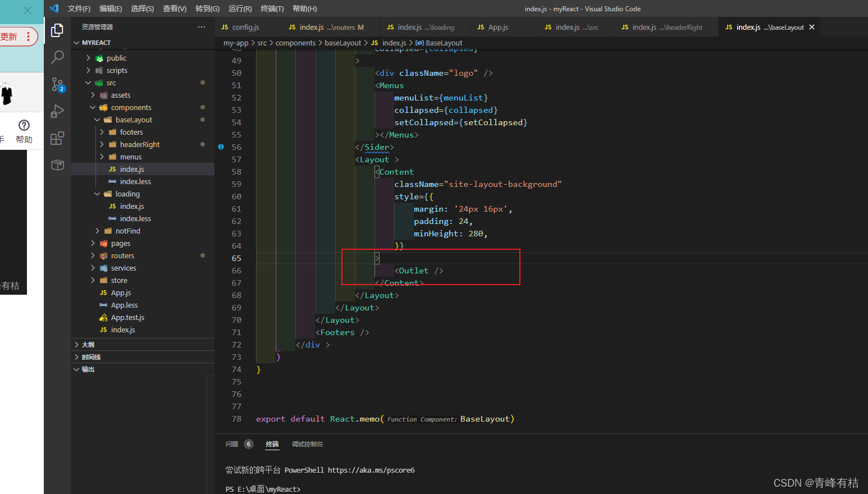Open 查看(V) menu
This screenshot has height=494, width=868.
175,8
